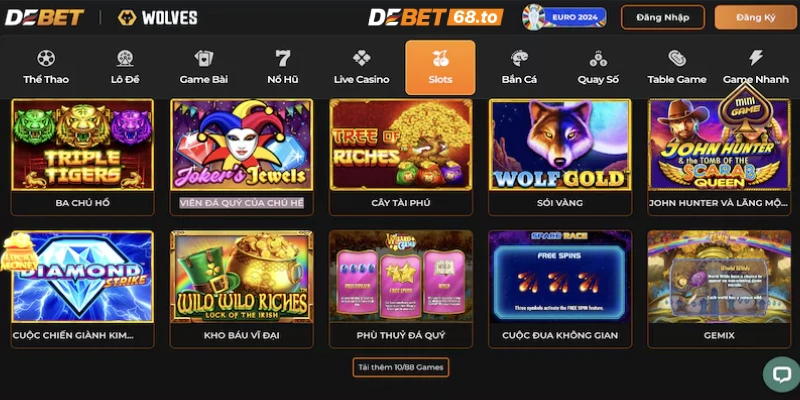Choose the Nổ Hũ seven icon
This screenshot has width=800, height=400.
point(283,58)
